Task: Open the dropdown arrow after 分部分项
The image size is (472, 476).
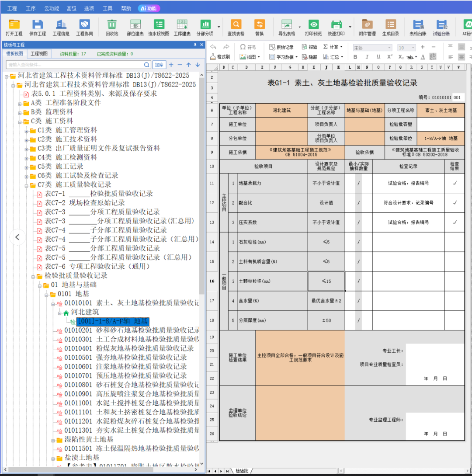Action: 219,28
